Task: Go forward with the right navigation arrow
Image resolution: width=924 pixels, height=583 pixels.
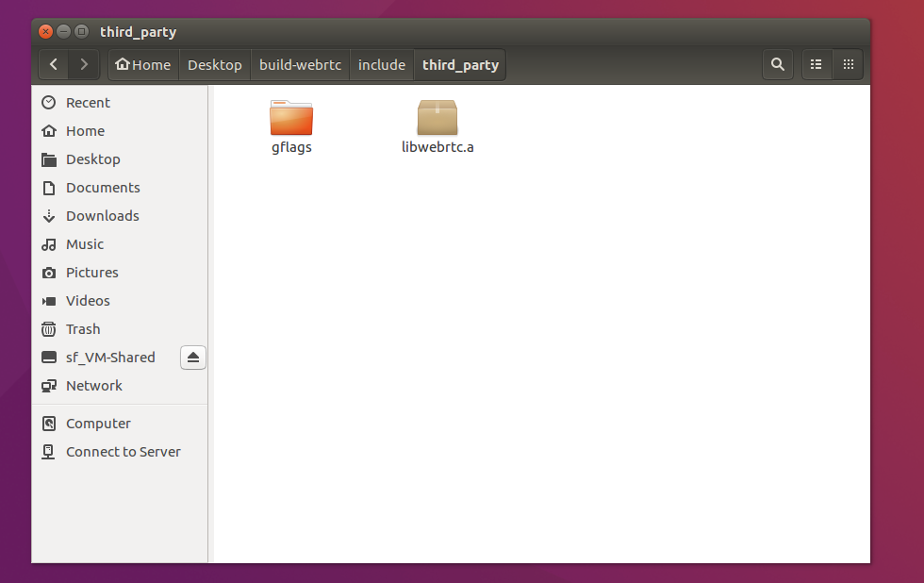Action: 83,64
